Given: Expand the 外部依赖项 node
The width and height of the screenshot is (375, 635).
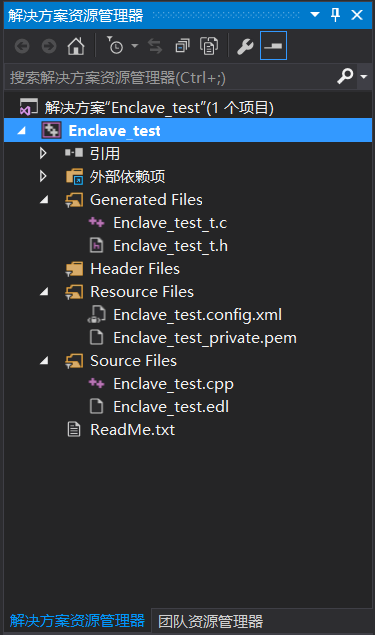Looking at the screenshot, I should coord(43,176).
